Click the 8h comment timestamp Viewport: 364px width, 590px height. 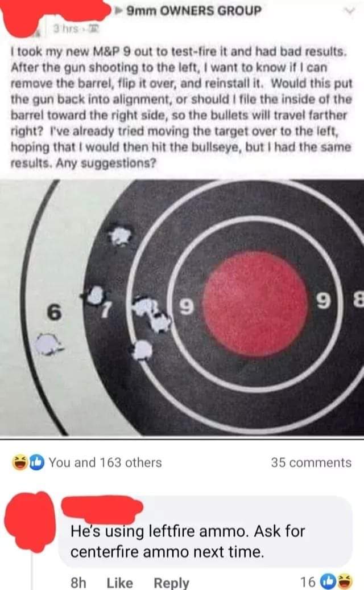click(x=78, y=583)
